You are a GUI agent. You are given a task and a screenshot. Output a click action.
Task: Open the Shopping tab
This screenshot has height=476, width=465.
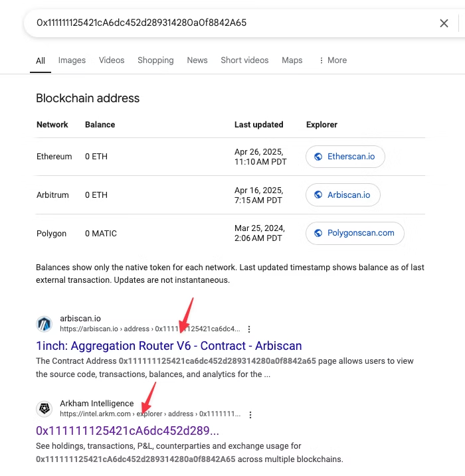[x=155, y=60]
